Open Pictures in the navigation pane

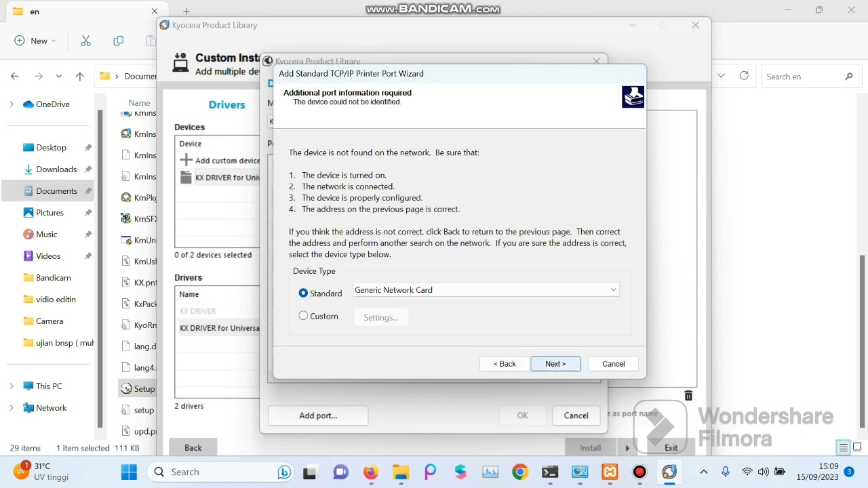tap(50, 213)
